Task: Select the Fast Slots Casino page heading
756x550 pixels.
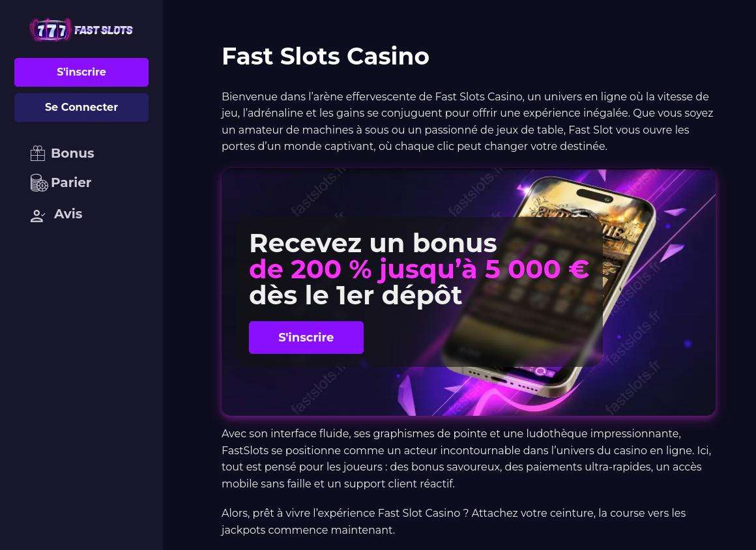Action: (x=325, y=56)
